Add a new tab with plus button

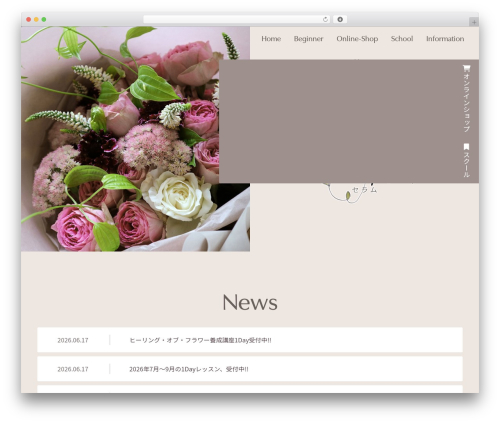click(x=474, y=22)
